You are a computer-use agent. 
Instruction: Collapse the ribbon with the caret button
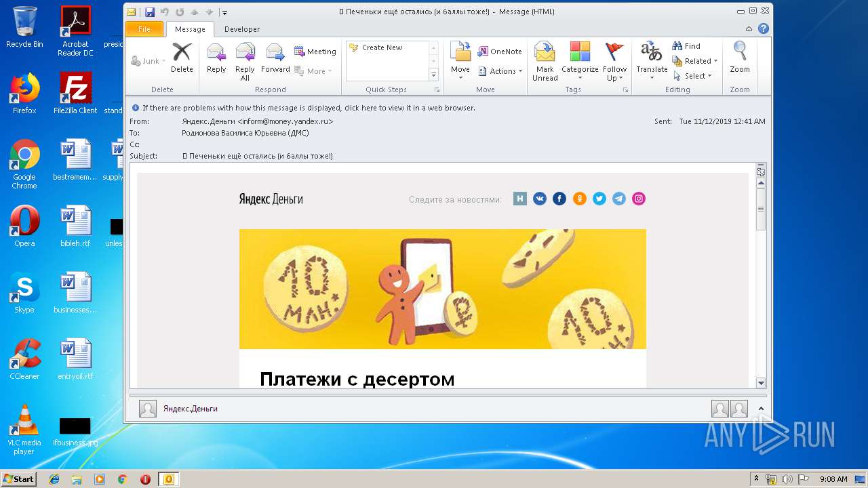749,29
